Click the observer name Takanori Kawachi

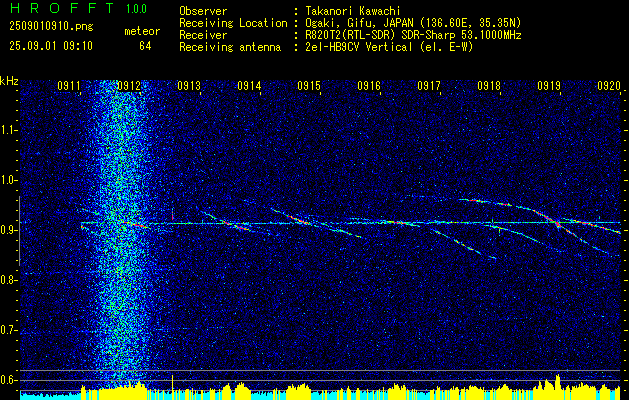(353, 11)
